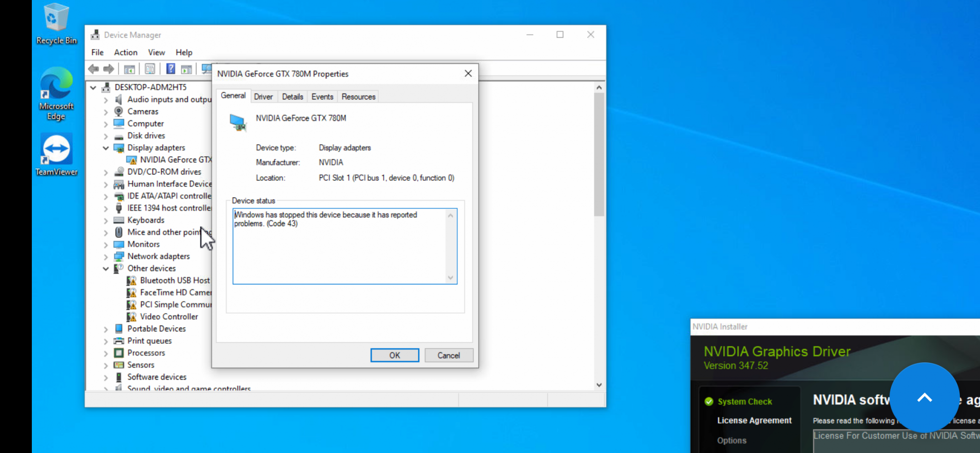
Task: Collapse the Display adapters category
Action: 106,148
